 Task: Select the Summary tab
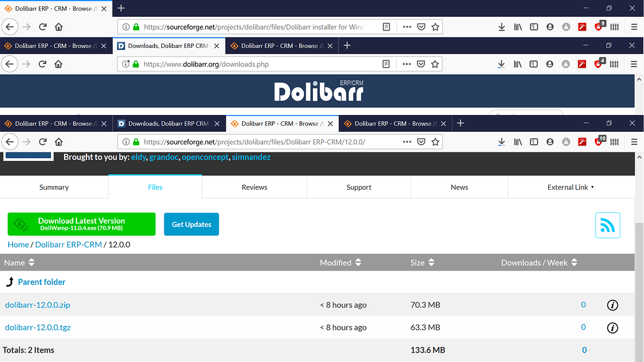coord(54,187)
